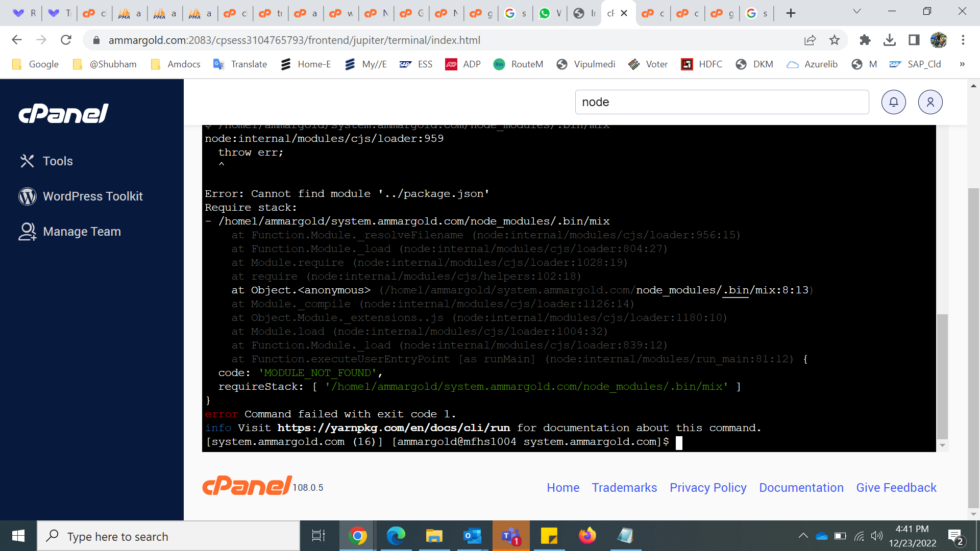
Task: Open the Chrome extensions puzzle icon
Action: pos(865,40)
